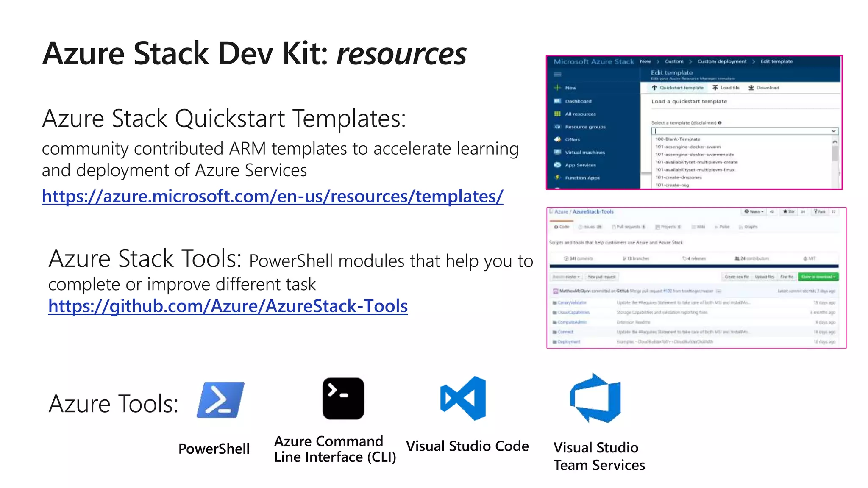Click the Load file upload icon
Screen dimensions: 868x488
pyautogui.click(x=715, y=88)
